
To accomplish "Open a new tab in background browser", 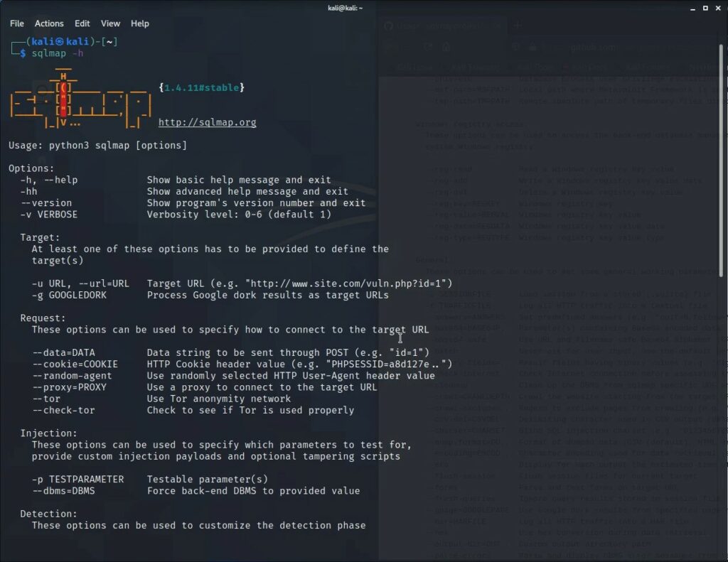I will (516, 26).
